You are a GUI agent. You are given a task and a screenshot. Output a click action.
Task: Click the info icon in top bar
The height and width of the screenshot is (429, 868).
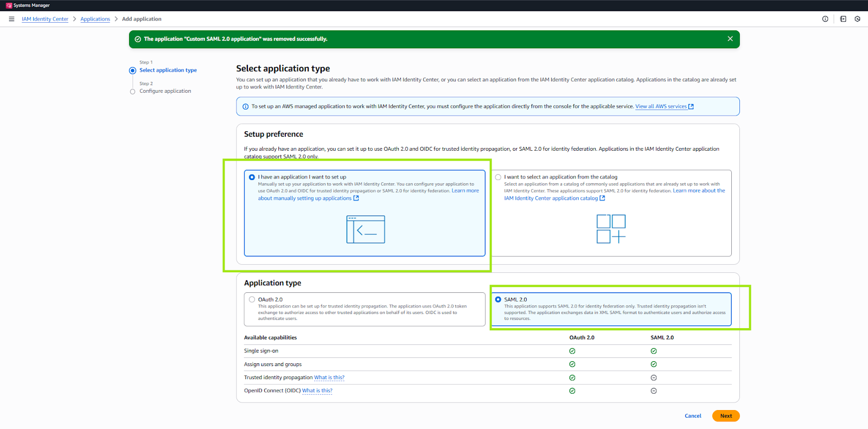tap(825, 19)
